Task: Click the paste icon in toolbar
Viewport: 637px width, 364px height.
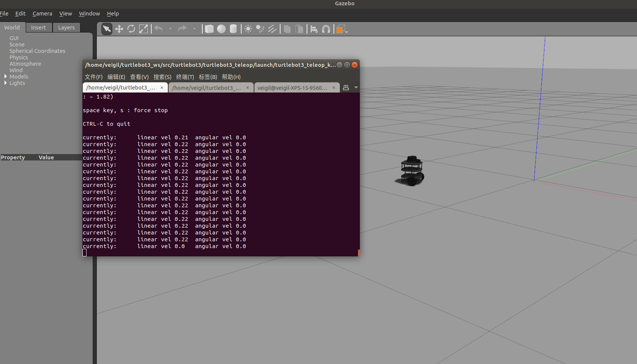Action: click(x=299, y=29)
